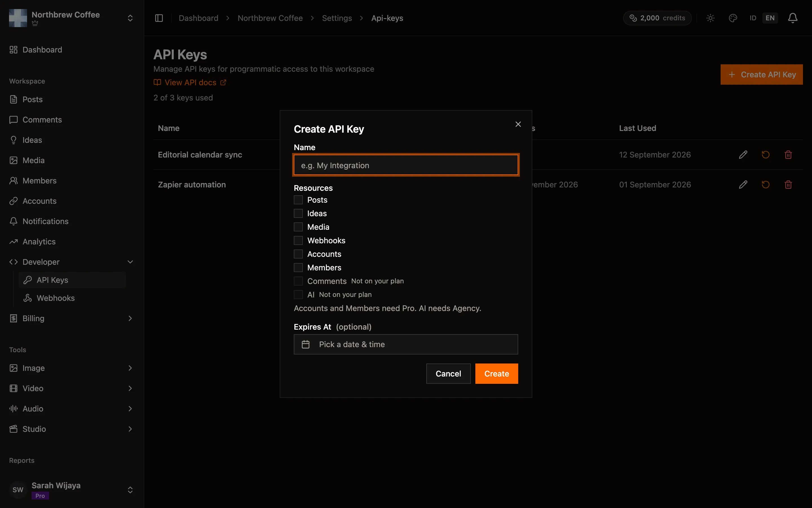Viewport: 812px width, 508px height.
Task: Click the Zapier automation name
Action: point(192,185)
